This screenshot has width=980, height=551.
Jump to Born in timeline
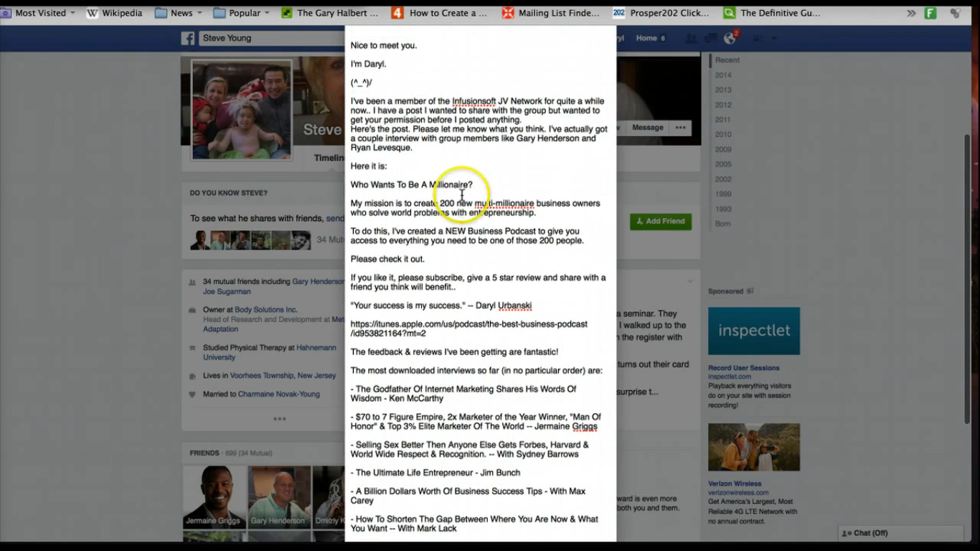723,224
